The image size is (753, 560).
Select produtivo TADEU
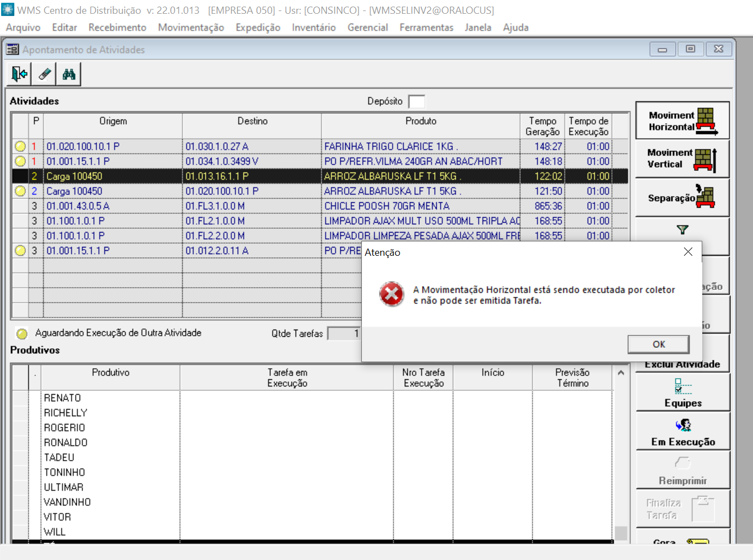[x=59, y=457]
